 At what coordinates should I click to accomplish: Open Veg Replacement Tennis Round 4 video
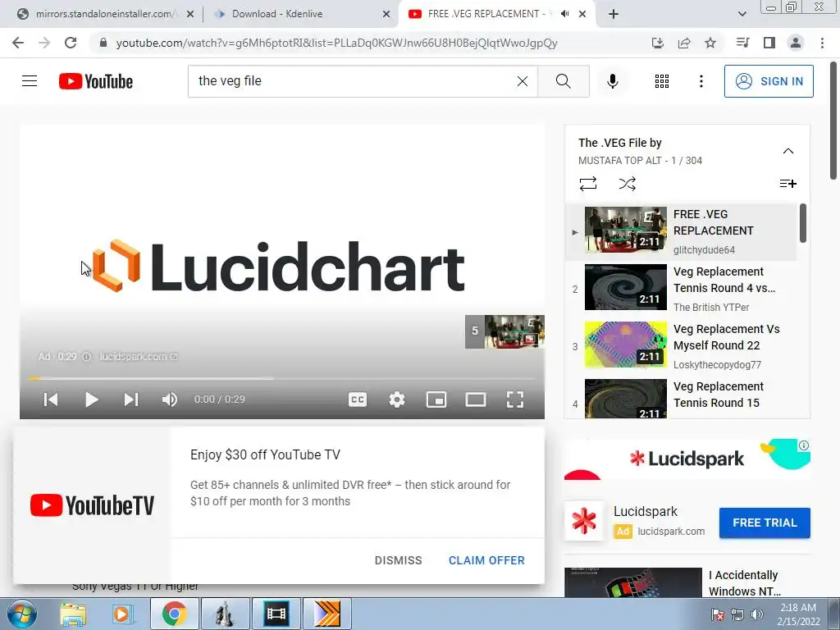(x=680, y=288)
